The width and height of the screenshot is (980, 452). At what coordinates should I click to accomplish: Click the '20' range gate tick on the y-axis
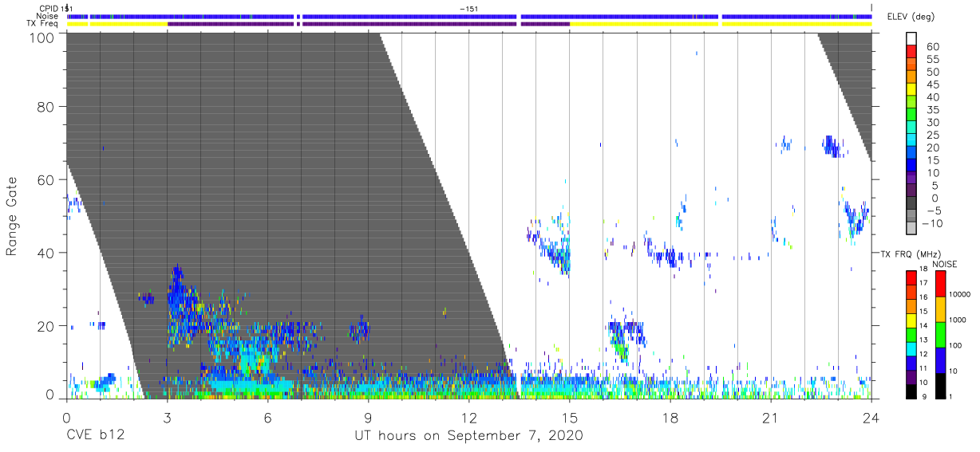point(45,326)
